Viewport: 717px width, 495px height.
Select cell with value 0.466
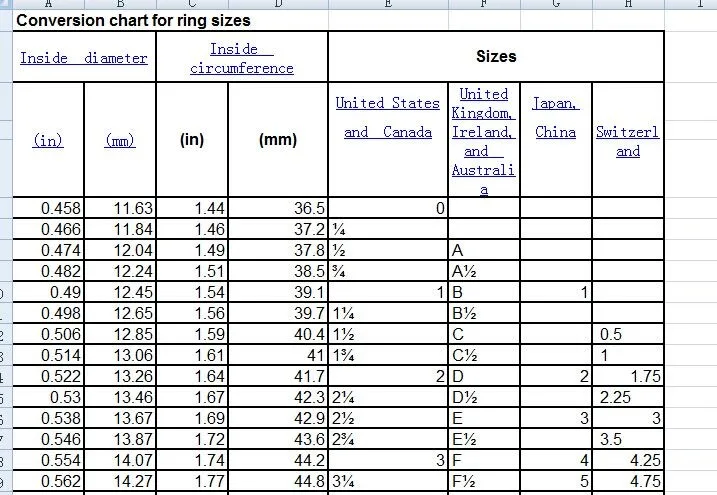tap(48, 229)
